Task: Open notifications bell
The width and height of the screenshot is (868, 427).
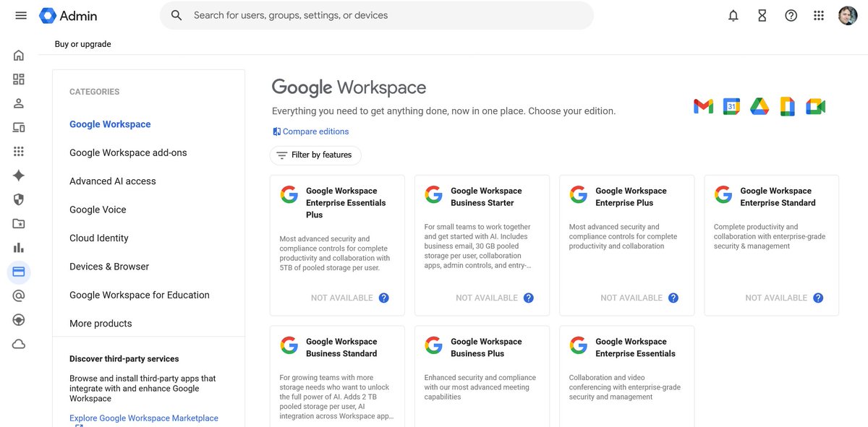Action: coord(733,15)
